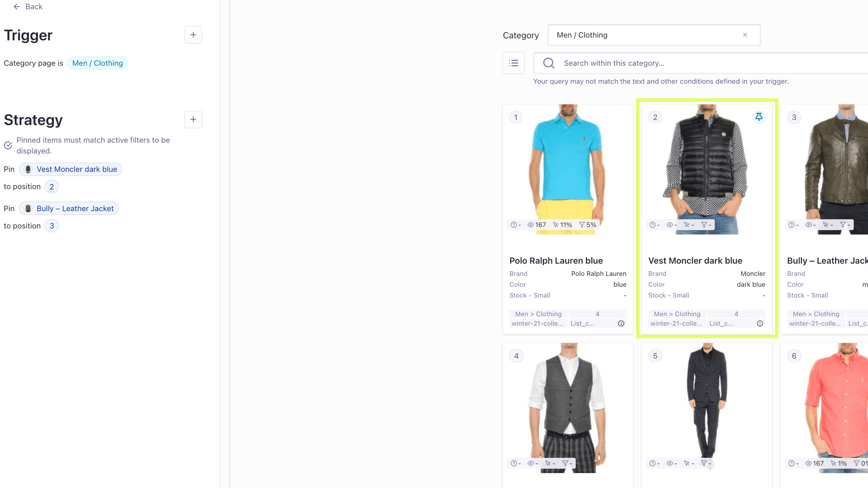The height and width of the screenshot is (488, 868).
Task: Click Men > Clothing tag on Polo card
Action: tap(538, 314)
